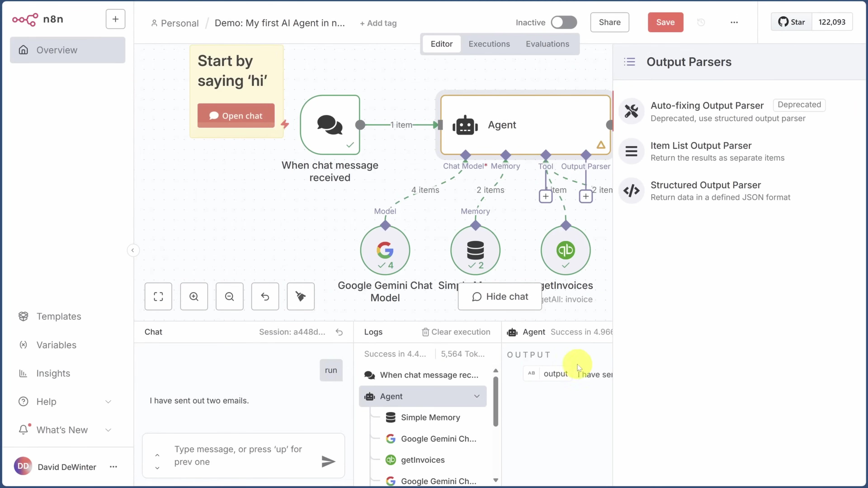The height and width of the screenshot is (488, 868).
Task: Click the logs scrollbar thumb
Action: coord(496,401)
